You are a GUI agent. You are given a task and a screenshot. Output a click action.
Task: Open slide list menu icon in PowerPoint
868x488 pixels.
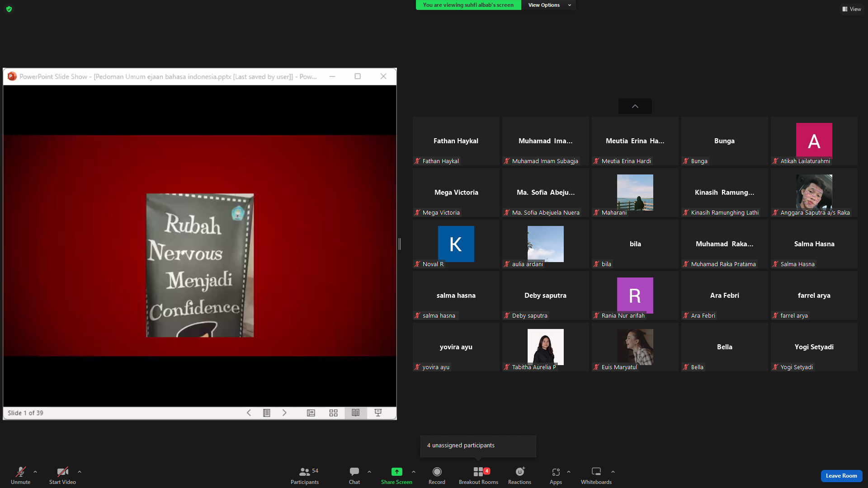pos(267,413)
